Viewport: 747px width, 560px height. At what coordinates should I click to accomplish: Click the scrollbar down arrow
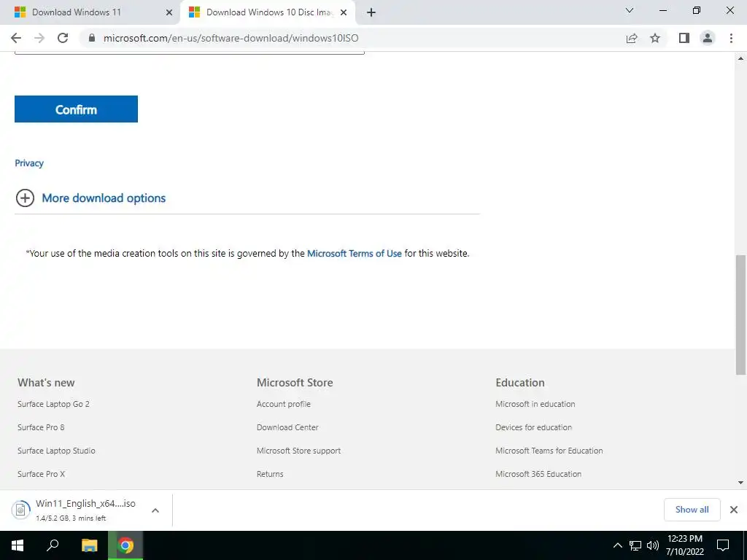(x=741, y=483)
